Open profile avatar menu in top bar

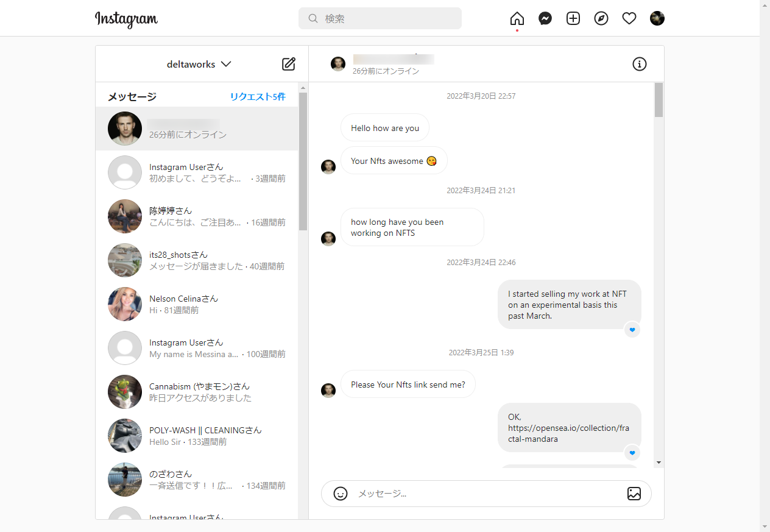point(657,18)
